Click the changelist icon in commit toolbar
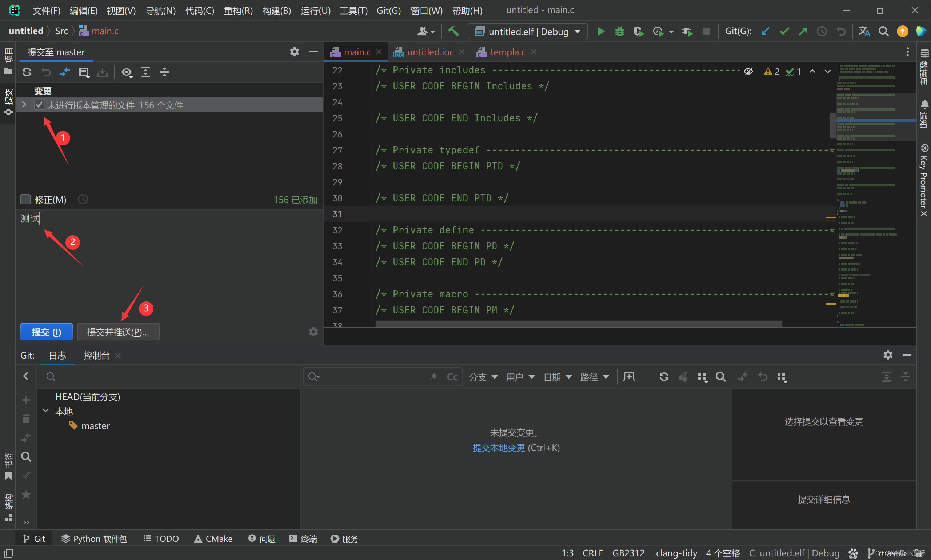Viewport: 931px width, 560px height. 84,72
